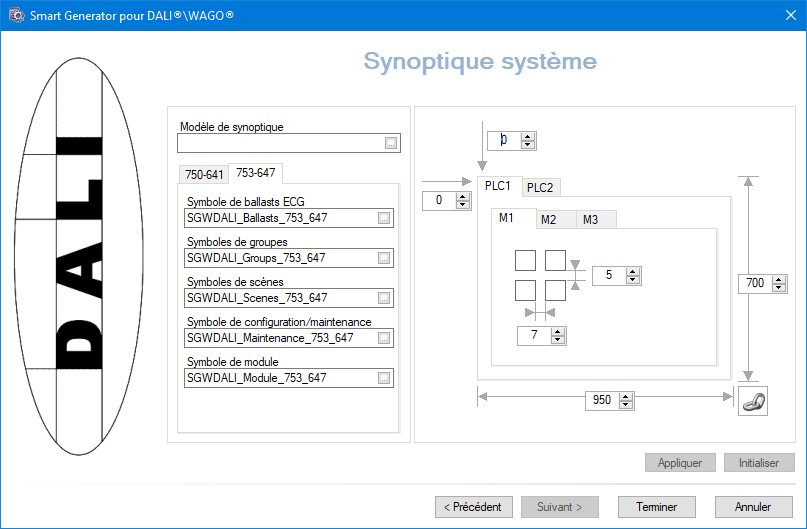Viewport: 807px width, 529px height.
Task: Decrease the width value 950
Action: [x=626, y=404]
